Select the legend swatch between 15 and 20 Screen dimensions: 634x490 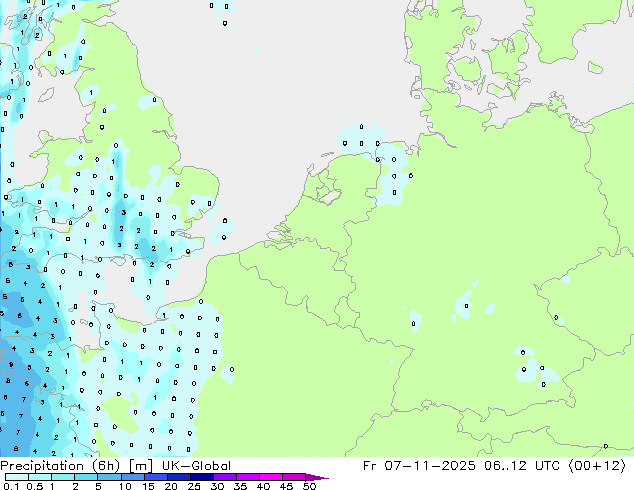[156, 477]
